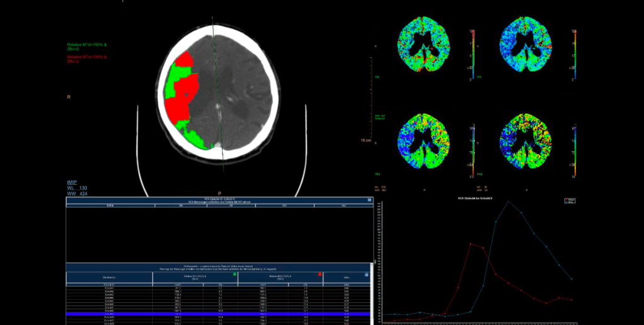Image resolution: width=644 pixels, height=325 pixels.
Task: Click the info icon in the ROI statistics header
Action: coord(369,201)
